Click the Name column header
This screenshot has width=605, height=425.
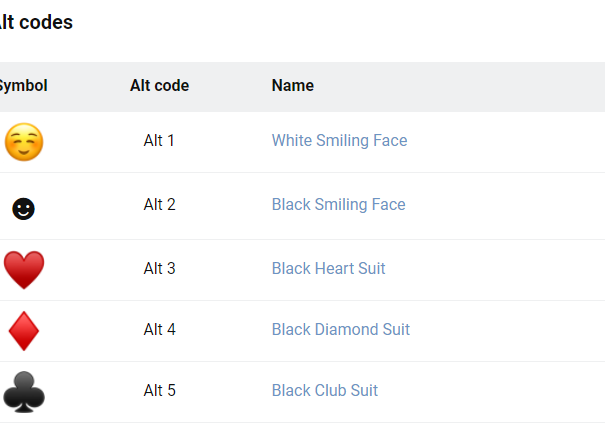292,86
